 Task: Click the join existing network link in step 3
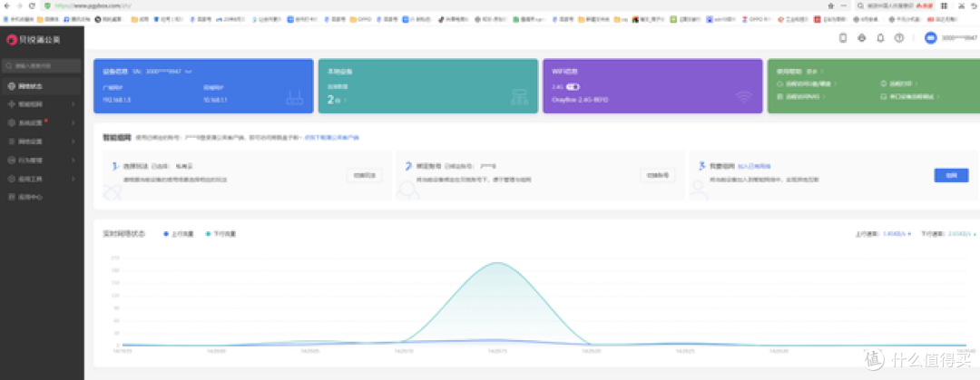click(754, 166)
